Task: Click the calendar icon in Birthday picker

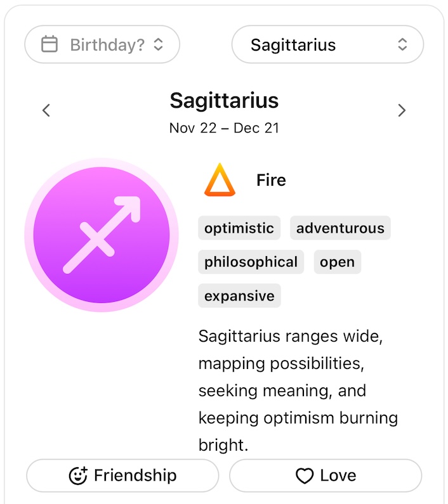Action: tap(49, 44)
